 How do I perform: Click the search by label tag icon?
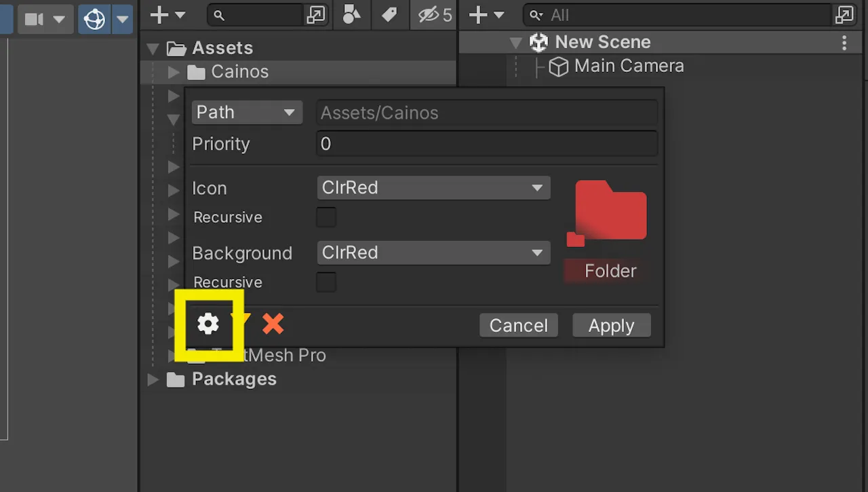click(x=389, y=15)
